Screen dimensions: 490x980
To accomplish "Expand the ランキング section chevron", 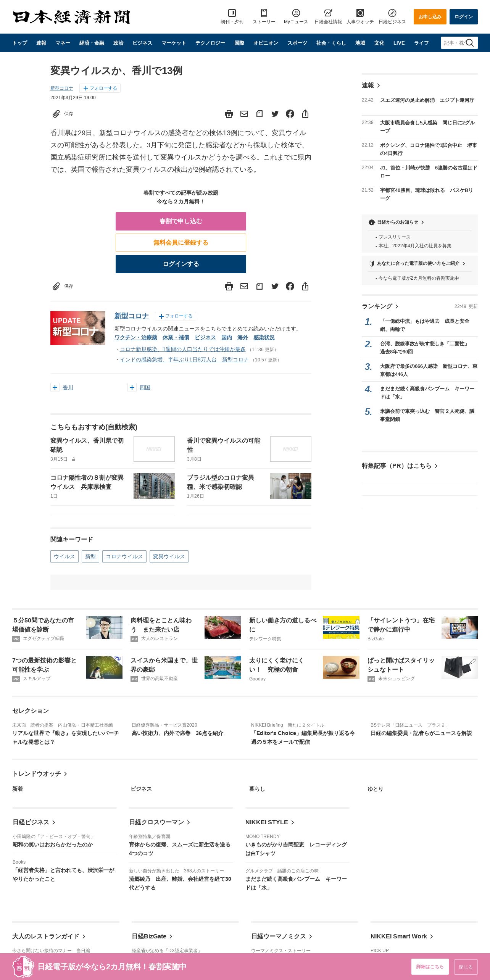I will 397,306.
